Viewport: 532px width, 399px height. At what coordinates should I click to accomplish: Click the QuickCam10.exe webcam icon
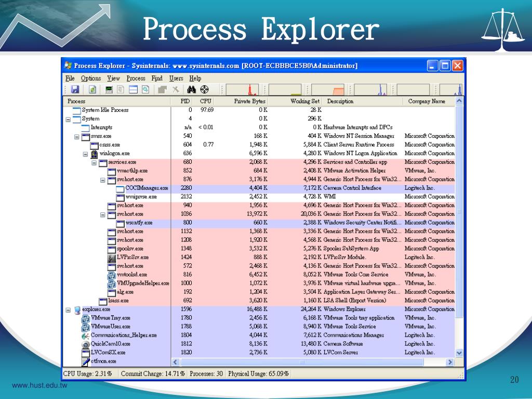tap(86, 344)
